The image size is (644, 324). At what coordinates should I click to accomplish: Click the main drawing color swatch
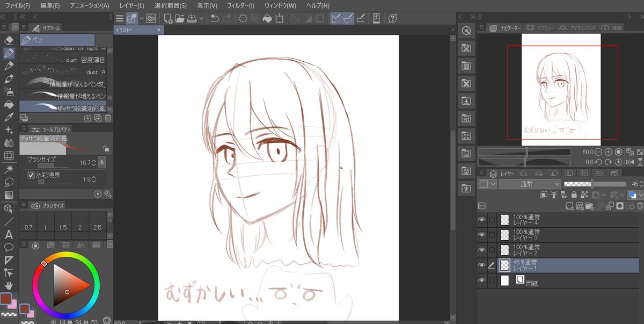[x=5, y=299]
